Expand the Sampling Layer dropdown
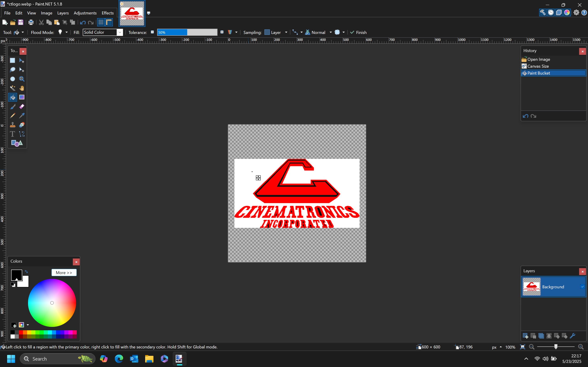 [286, 32]
